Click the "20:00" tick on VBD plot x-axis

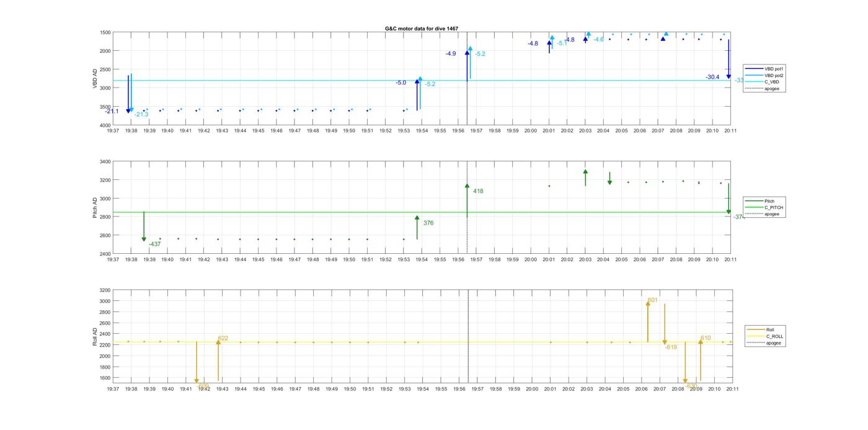[x=531, y=131]
